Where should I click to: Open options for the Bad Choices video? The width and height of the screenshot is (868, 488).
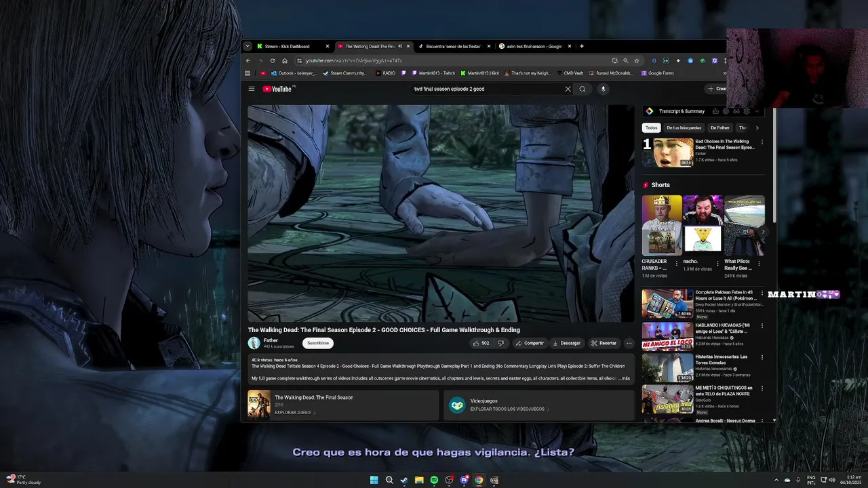click(x=762, y=142)
